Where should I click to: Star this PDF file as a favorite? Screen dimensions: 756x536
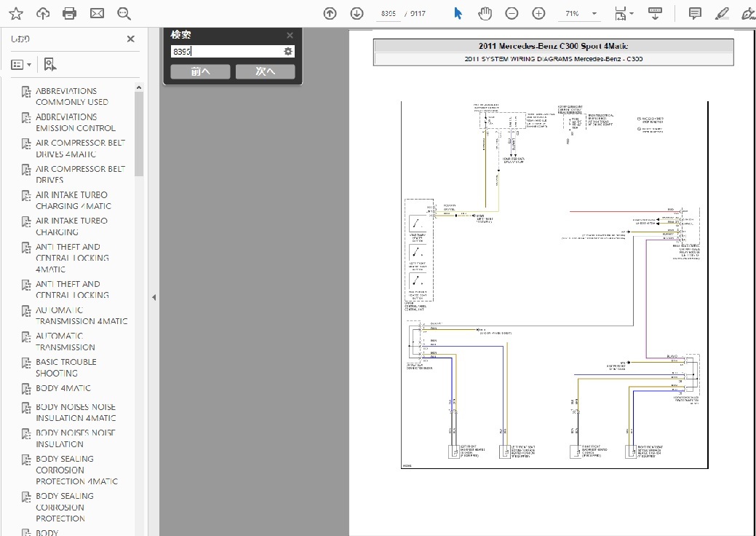tap(16, 14)
